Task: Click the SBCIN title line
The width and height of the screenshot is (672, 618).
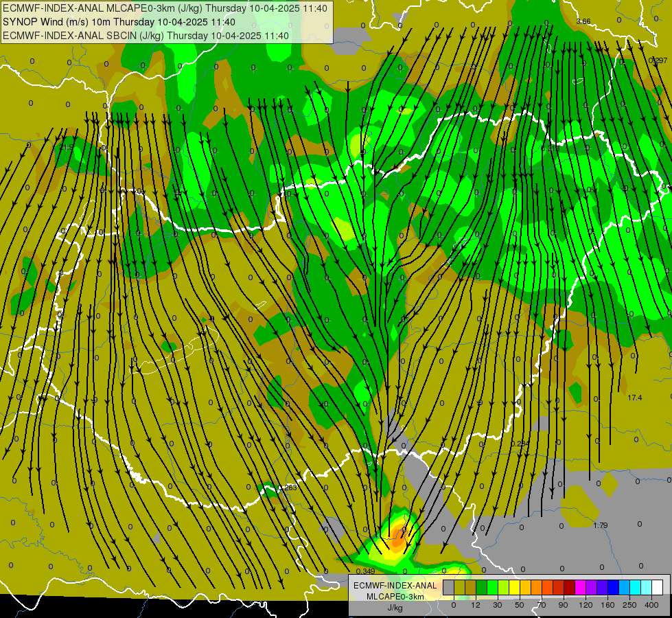Action: 146,36
